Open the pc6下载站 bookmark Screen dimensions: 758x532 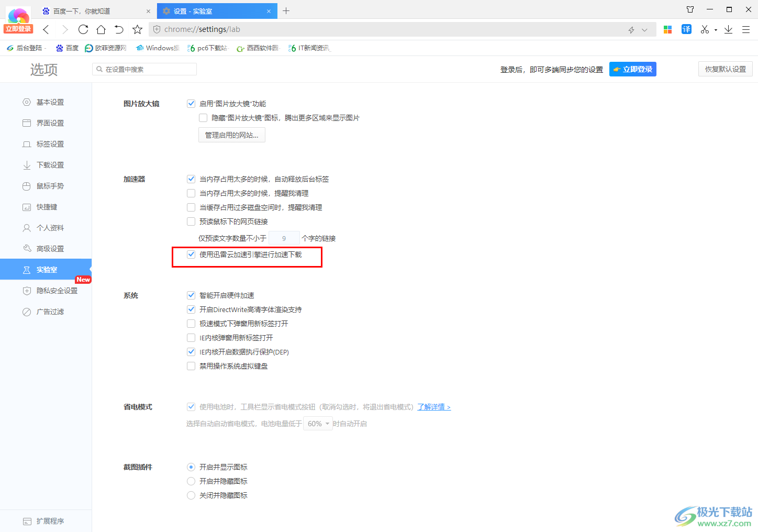click(207, 48)
